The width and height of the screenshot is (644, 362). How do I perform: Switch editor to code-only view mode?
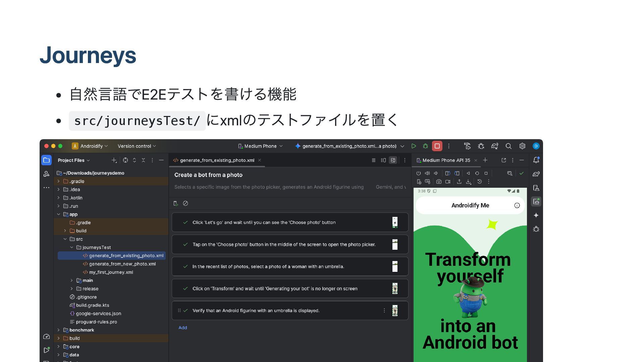[374, 160]
